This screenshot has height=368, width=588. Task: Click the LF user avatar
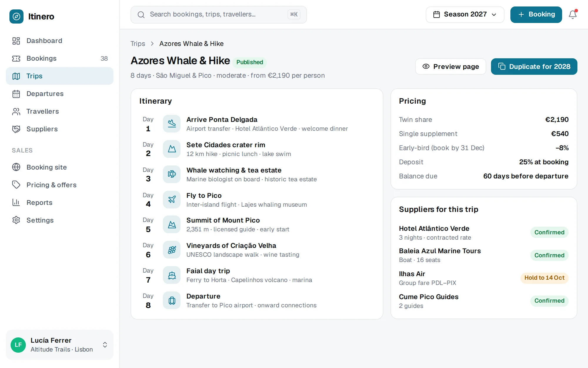pos(18,345)
